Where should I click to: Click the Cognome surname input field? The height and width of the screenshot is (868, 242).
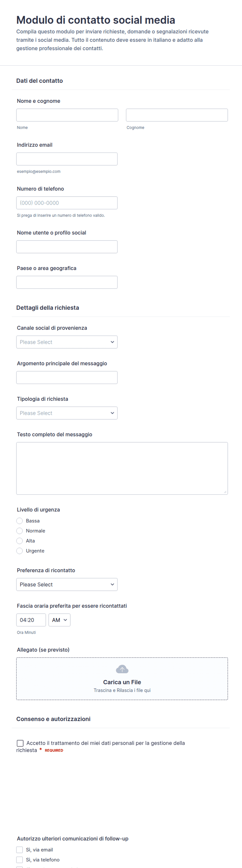(x=177, y=115)
